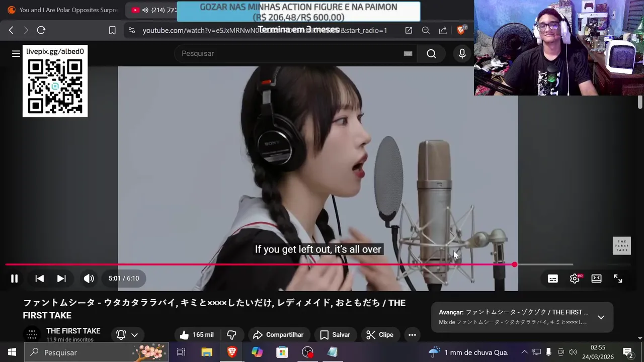
Task: Open THE FIRST TAKE channel name link
Action: 73,331
